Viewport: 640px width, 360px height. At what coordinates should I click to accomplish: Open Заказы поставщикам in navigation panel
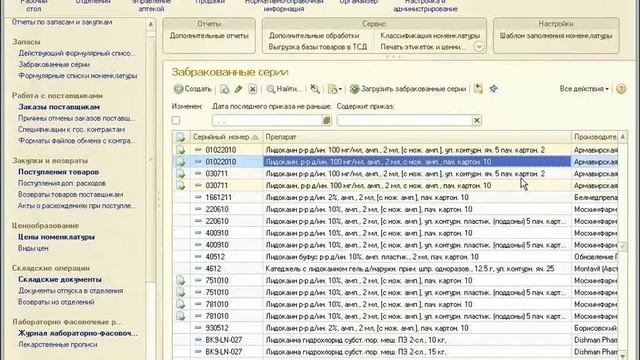(x=59, y=107)
